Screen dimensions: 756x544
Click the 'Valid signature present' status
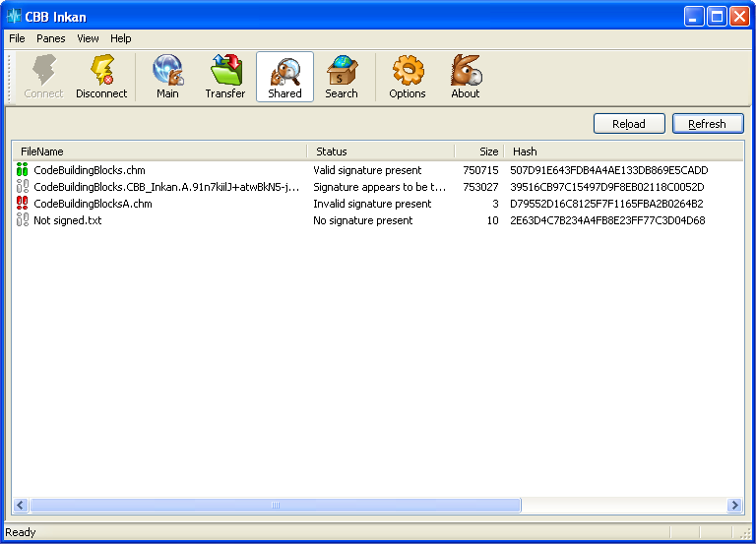367,170
